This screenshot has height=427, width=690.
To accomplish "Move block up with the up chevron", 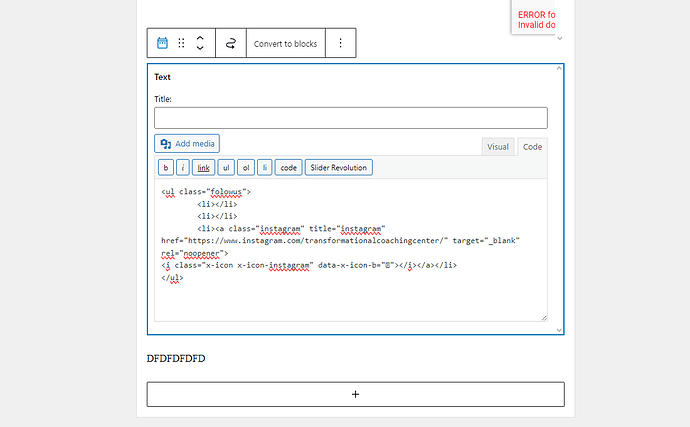I will [x=200, y=38].
